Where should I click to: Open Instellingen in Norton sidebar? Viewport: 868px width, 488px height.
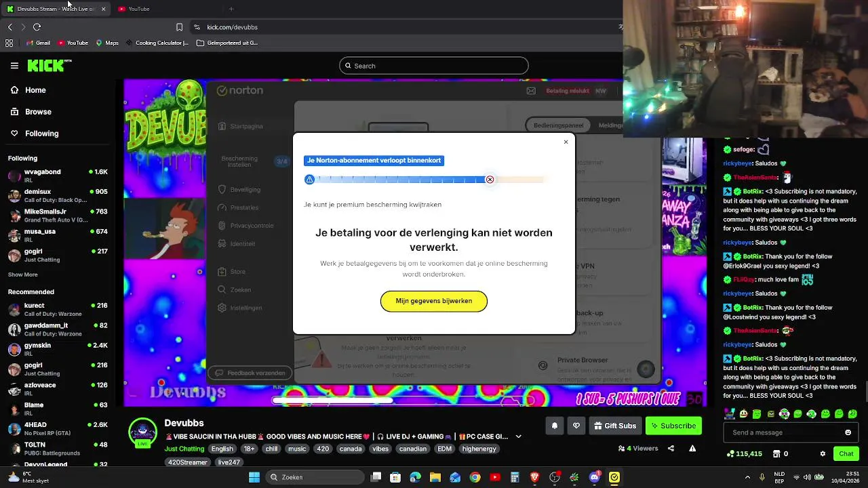click(239, 308)
